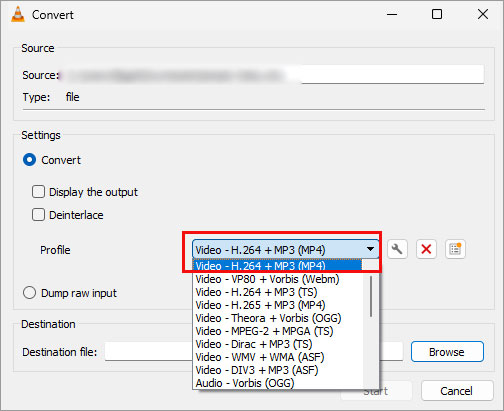Image resolution: width=504 pixels, height=411 pixels.
Task: Create a new profile using the list icon
Action: pos(455,249)
